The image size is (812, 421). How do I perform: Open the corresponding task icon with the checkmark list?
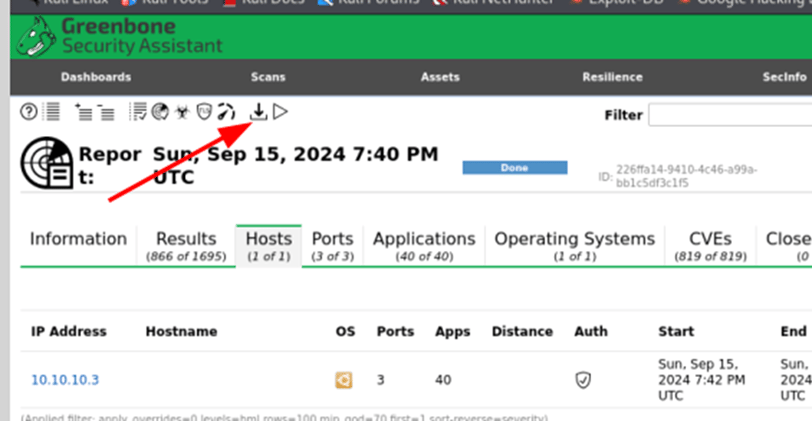coord(138,112)
